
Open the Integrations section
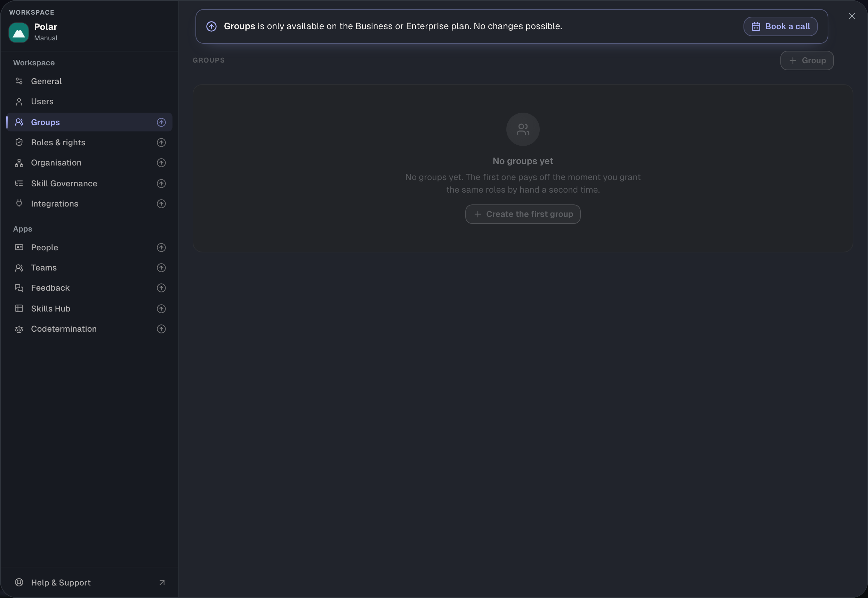coord(90,204)
